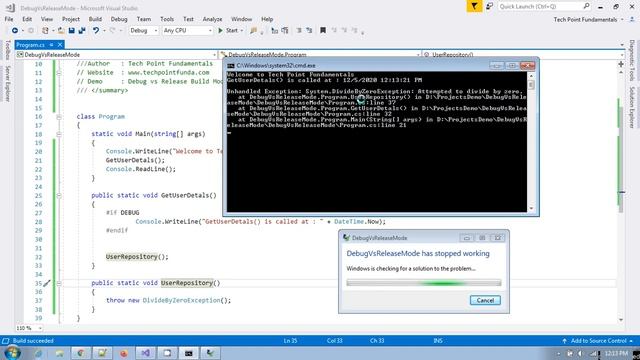640x360 pixels.
Task: Click the Save toolbar icon
Action: tap(71, 31)
